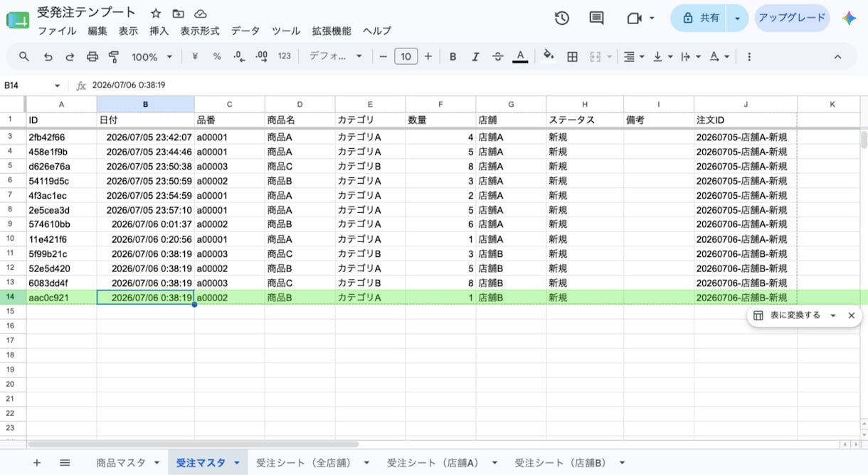Open the データ menu

coord(245,31)
